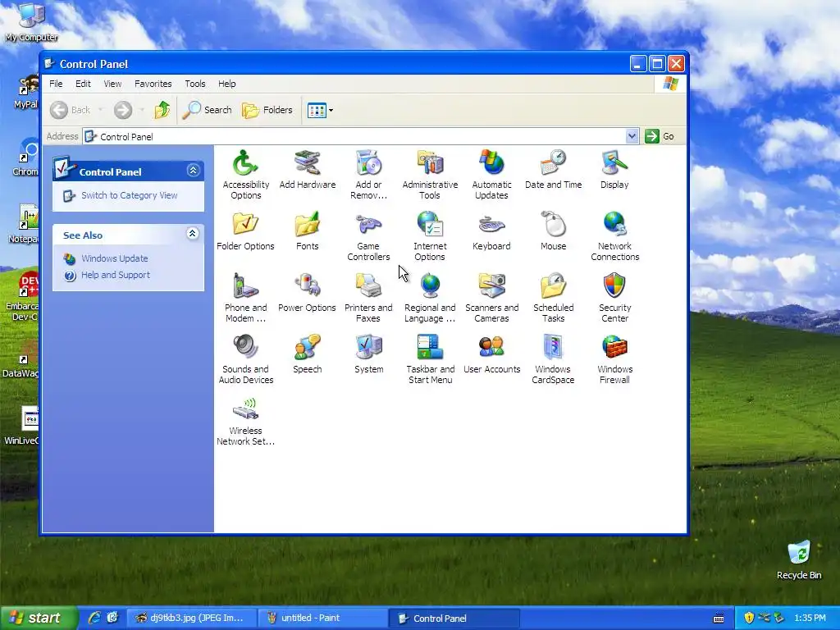Screen dimensions: 840x630
Task: Toggle the Folders pane button
Action: (267, 110)
